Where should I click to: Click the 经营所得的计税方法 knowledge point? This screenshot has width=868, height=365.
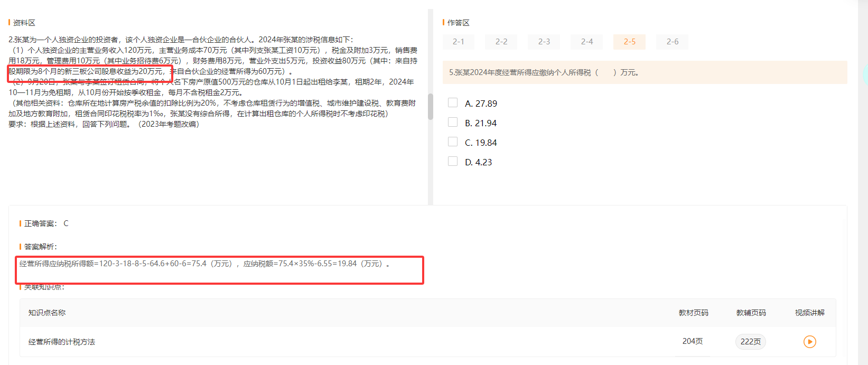click(62, 342)
